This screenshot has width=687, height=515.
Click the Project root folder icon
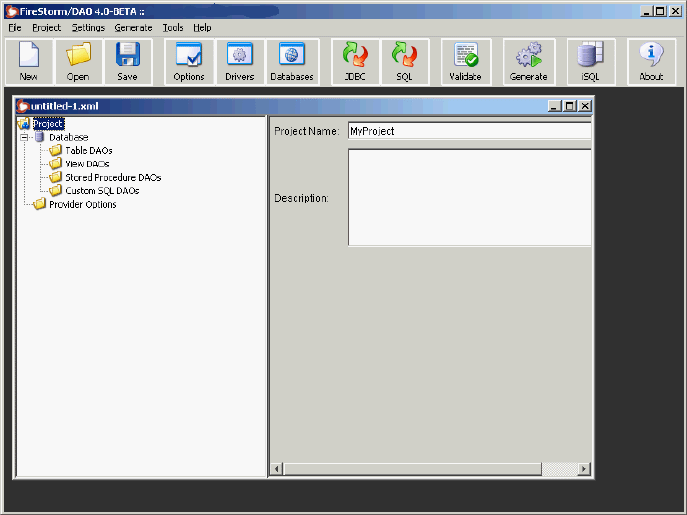[x=24, y=124]
